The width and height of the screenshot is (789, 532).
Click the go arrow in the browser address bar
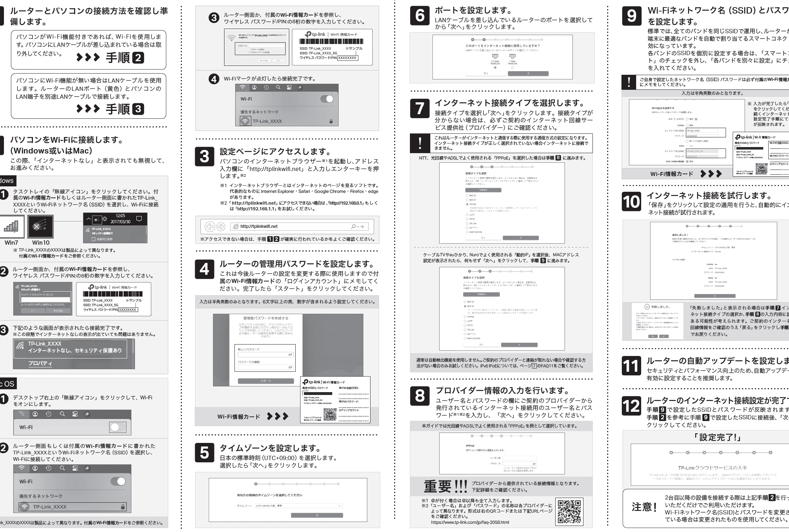click(362, 226)
